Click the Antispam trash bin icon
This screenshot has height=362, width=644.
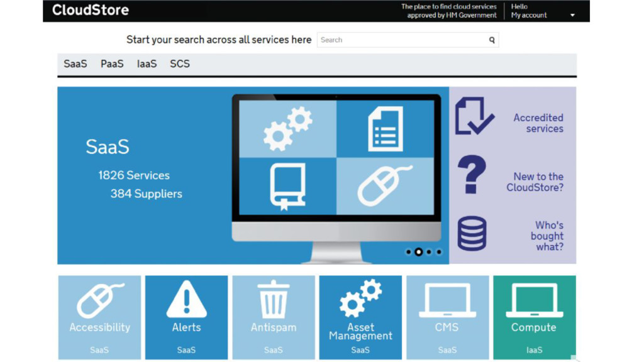click(x=274, y=299)
